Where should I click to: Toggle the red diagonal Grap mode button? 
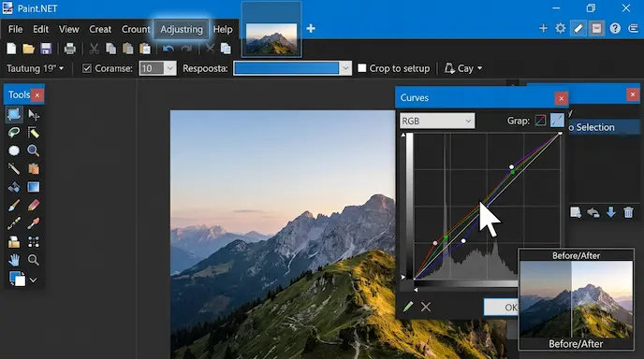pyautogui.click(x=540, y=121)
